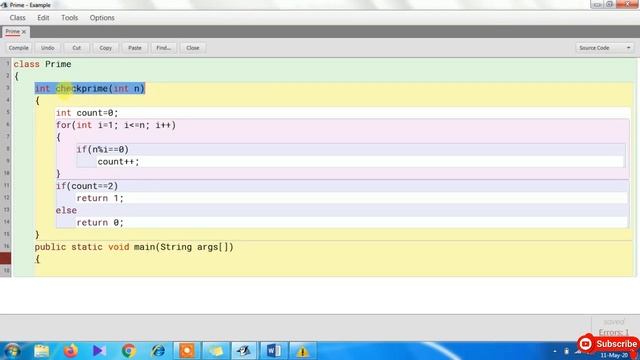Click the Copy button
The image size is (640, 360).
pyautogui.click(x=106, y=48)
